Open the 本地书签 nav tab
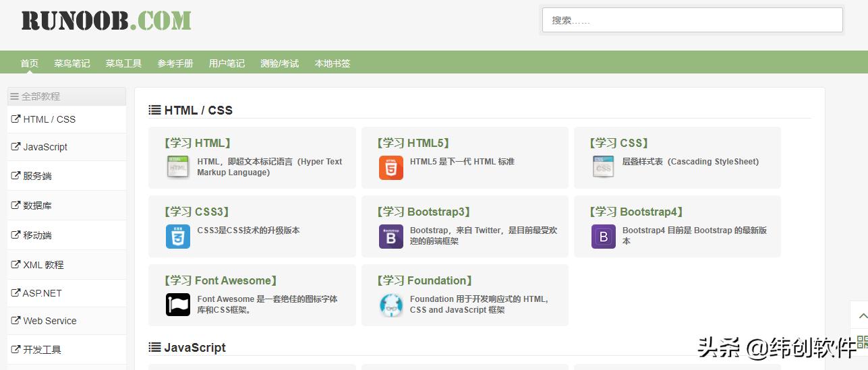Viewport: 868px width, 370px height. click(x=332, y=63)
